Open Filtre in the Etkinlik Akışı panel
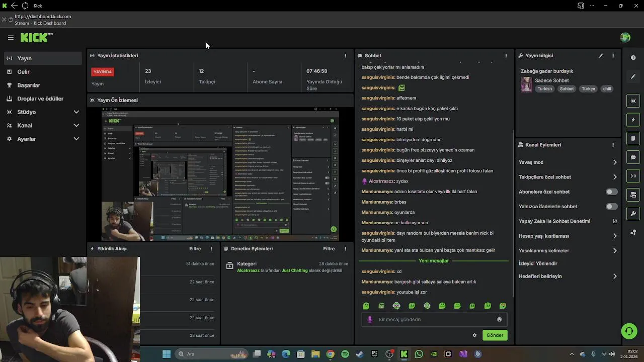The height and width of the screenshot is (362, 644). tap(195, 249)
